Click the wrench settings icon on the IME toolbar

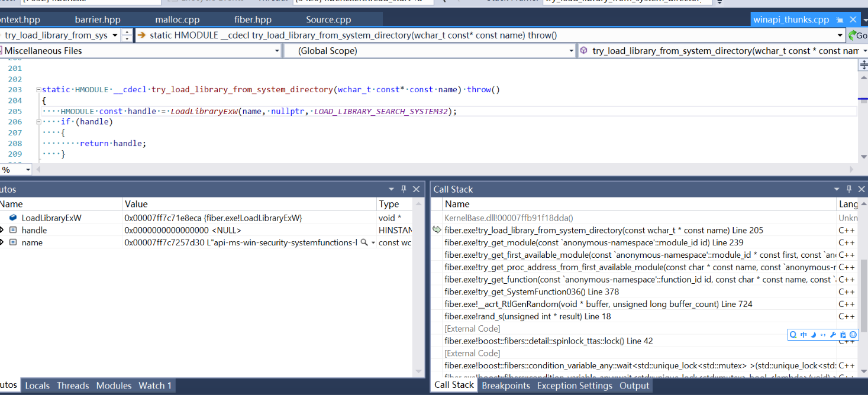click(832, 334)
